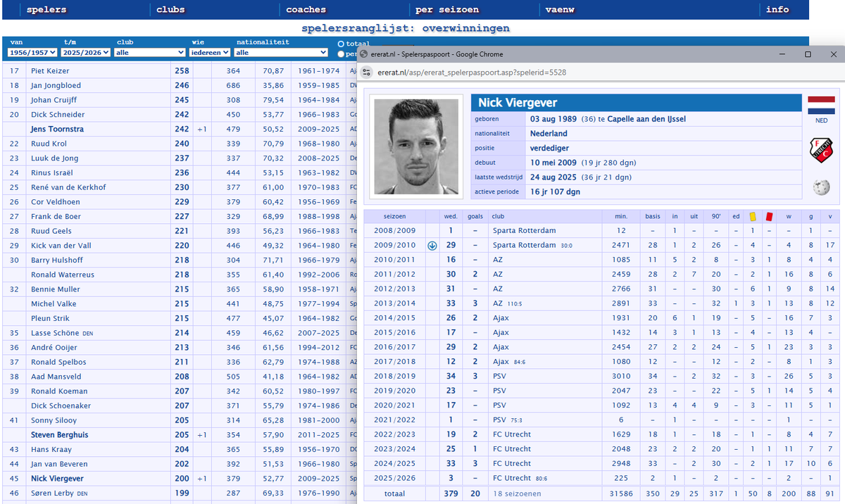Click the 2025/2026 season cell
The height and width of the screenshot is (504, 845).
(x=394, y=479)
